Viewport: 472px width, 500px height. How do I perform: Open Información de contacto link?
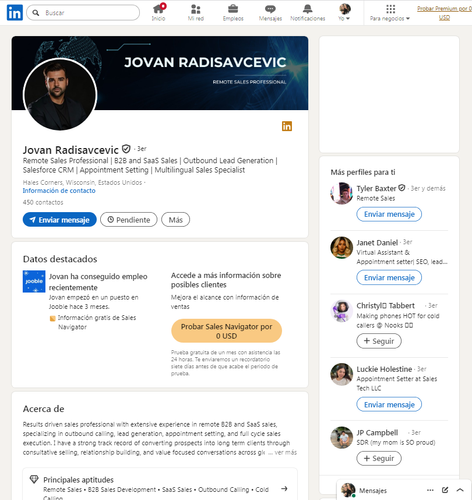[x=59, y=191]
